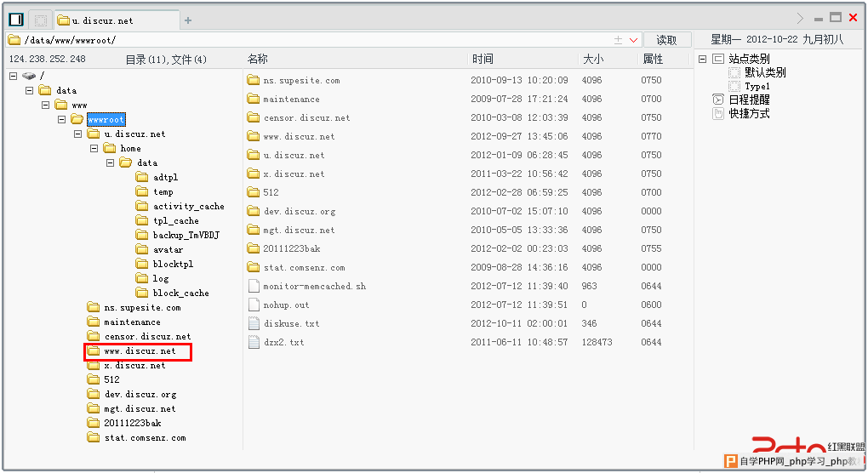Screen dimensions: 868x473
Task: Open a new tab with the plus button
Action: [x=188, y=20]
